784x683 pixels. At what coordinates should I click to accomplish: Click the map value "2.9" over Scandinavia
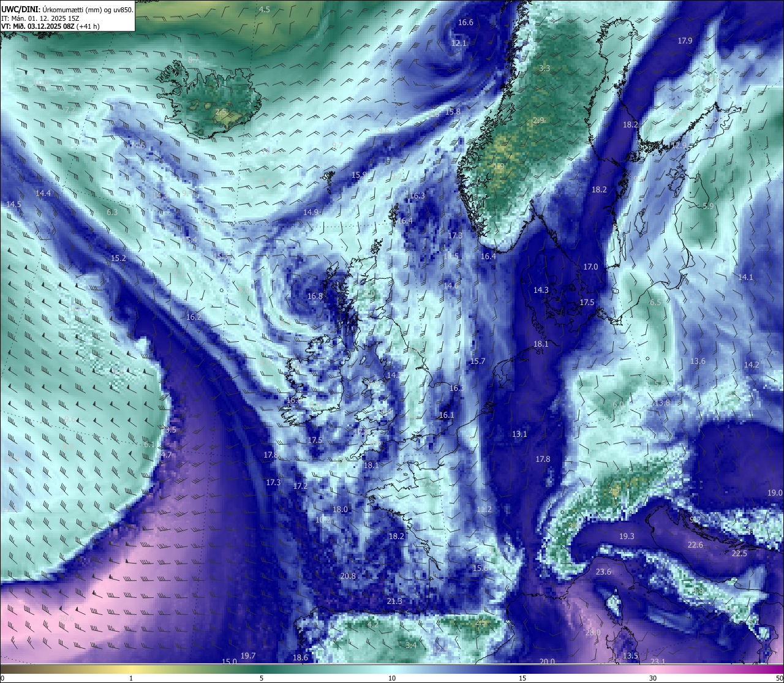point(538,121)
